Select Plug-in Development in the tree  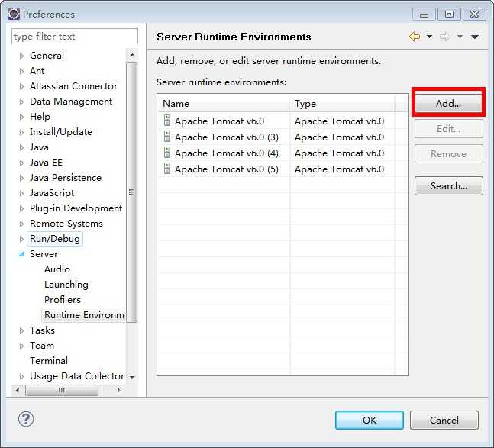tap(76, 208)
